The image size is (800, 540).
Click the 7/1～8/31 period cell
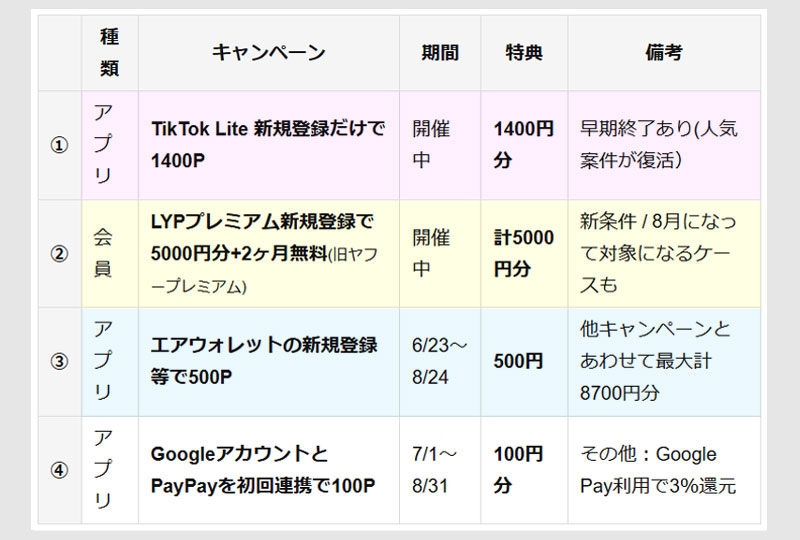[x=440, y=470]
